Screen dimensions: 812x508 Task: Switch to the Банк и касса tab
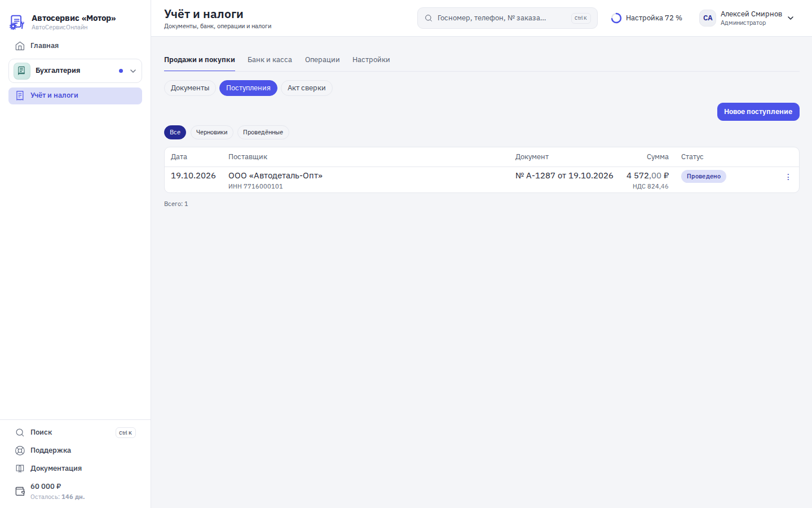point(270,60)
